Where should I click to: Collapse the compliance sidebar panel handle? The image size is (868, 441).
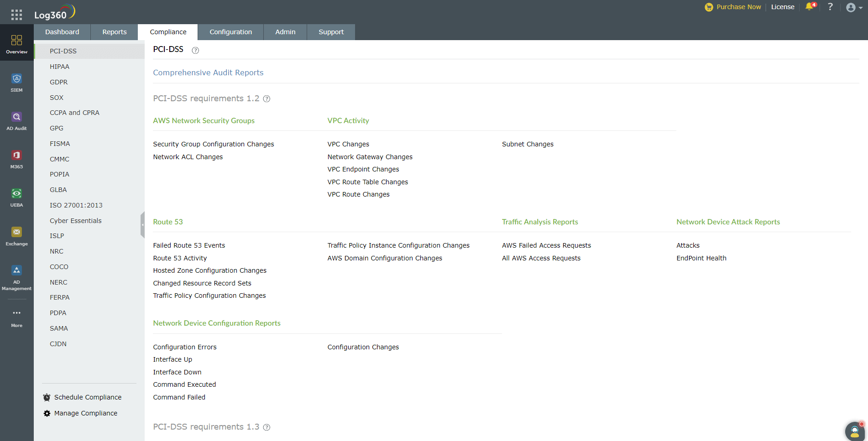142,224
